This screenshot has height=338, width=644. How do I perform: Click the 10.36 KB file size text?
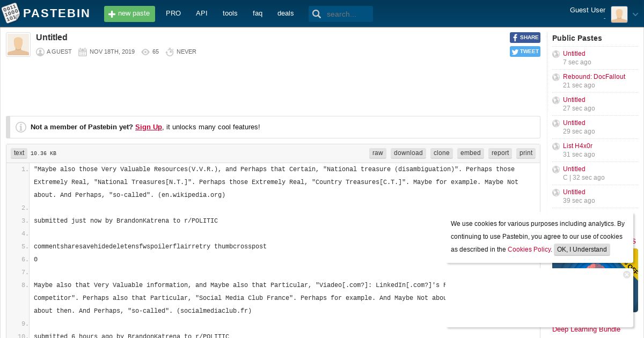pyautogui.click(x=43, y=153)
